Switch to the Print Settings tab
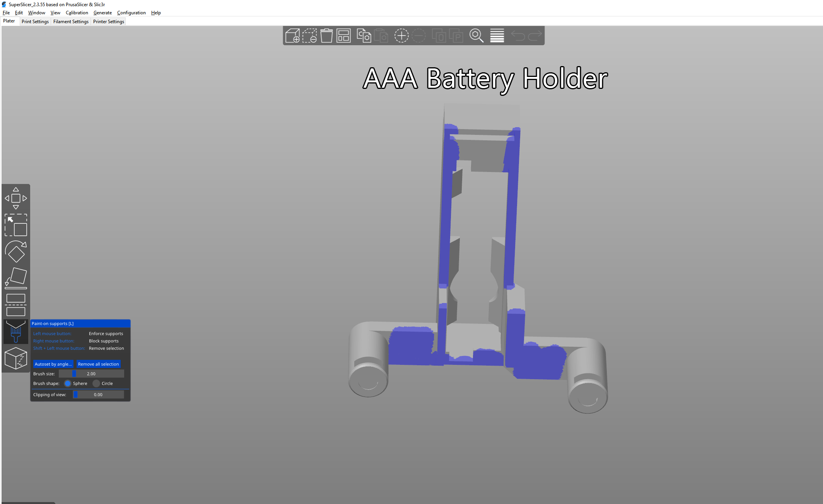The height and width of the screenshot is (504, 823). pos(35,21)
